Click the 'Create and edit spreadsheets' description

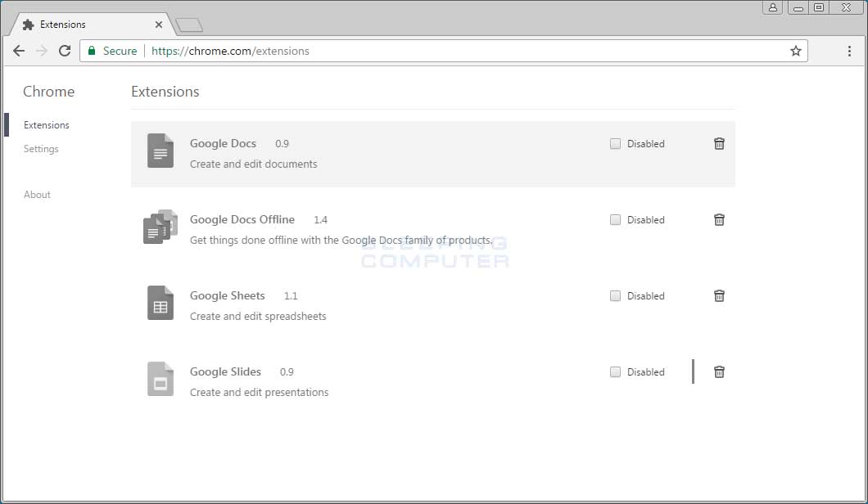tap(258, 317)
